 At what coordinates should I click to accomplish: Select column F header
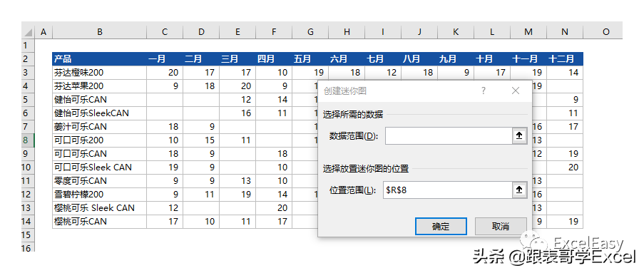[x=274, y=32]
